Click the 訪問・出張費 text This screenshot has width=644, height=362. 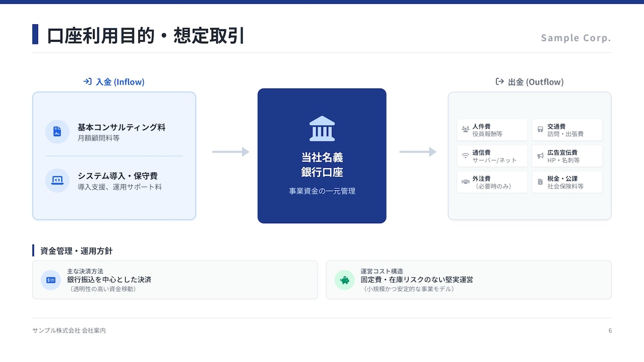[x=565, y=134]
